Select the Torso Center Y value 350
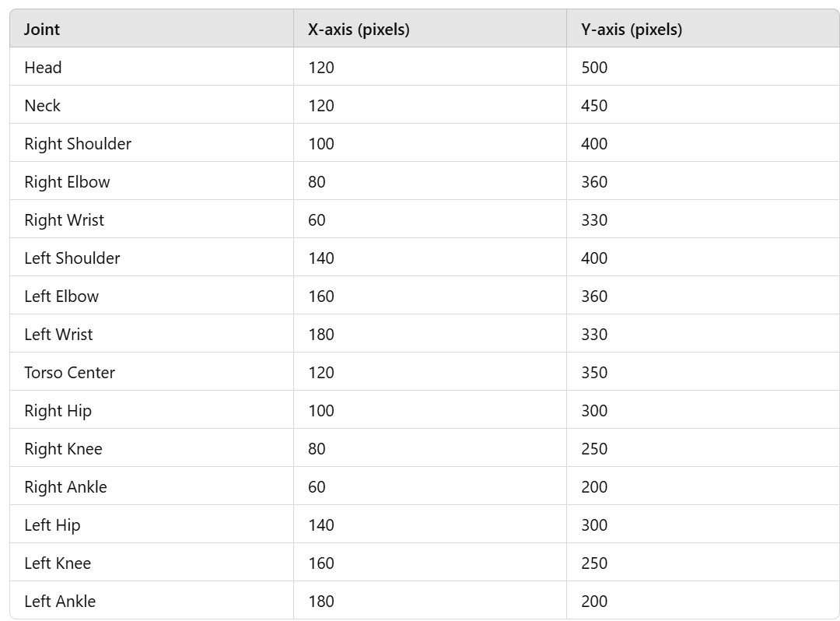The image size is (840, 621). pyautogui.click(x=594, y=372)
